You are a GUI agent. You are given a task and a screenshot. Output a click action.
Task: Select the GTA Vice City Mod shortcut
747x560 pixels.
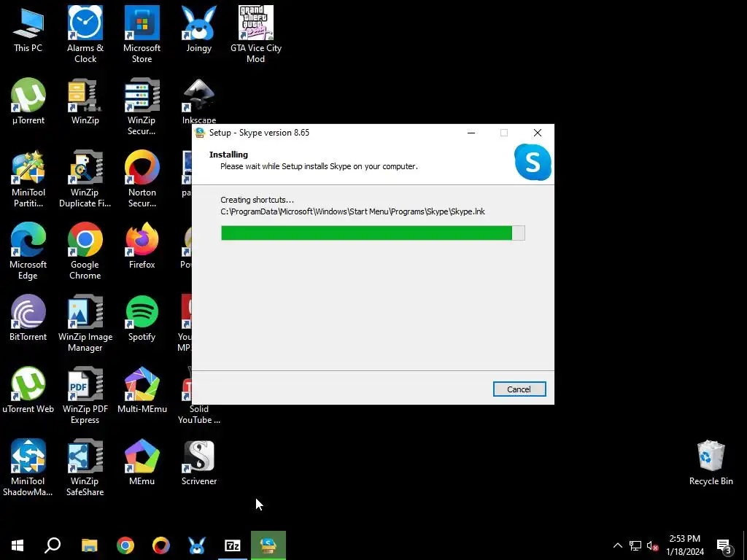click(x=256, y=34)
